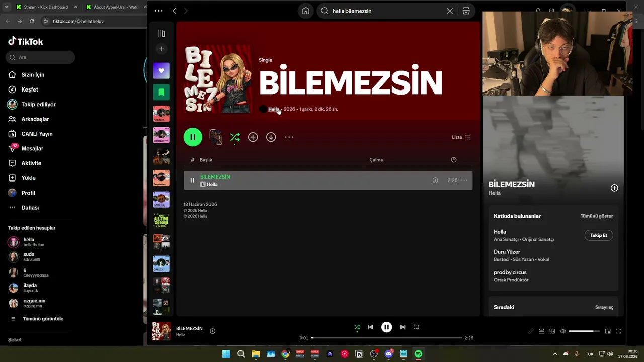Adjust the Spotify volume slider
644x362 pixels.
[585, 331]
